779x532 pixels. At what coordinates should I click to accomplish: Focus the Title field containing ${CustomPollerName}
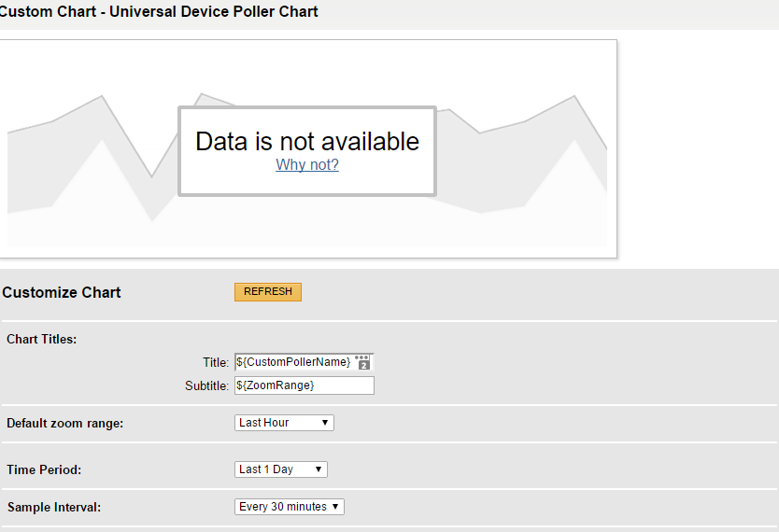click(305, 362)
